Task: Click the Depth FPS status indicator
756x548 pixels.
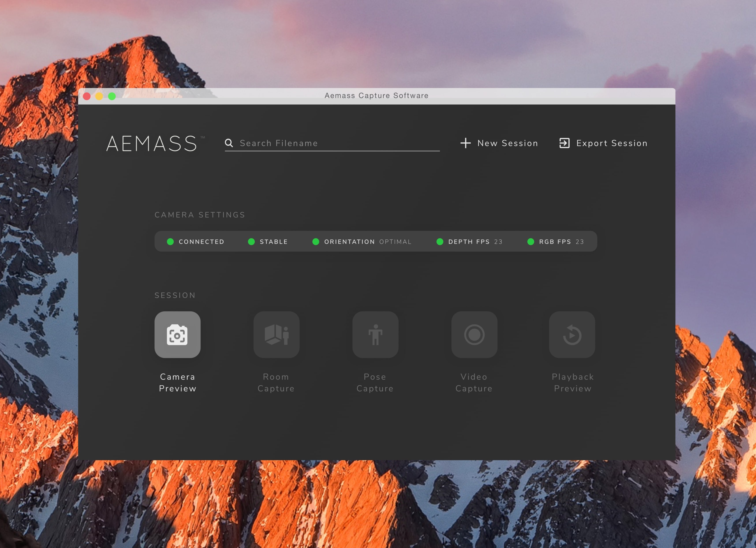Action: coord(440,241)
